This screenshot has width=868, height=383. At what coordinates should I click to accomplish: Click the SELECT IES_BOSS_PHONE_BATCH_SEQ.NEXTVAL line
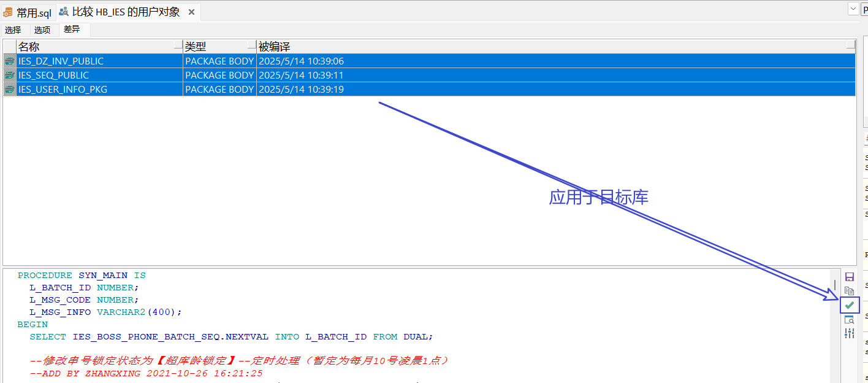click(231, 336)
